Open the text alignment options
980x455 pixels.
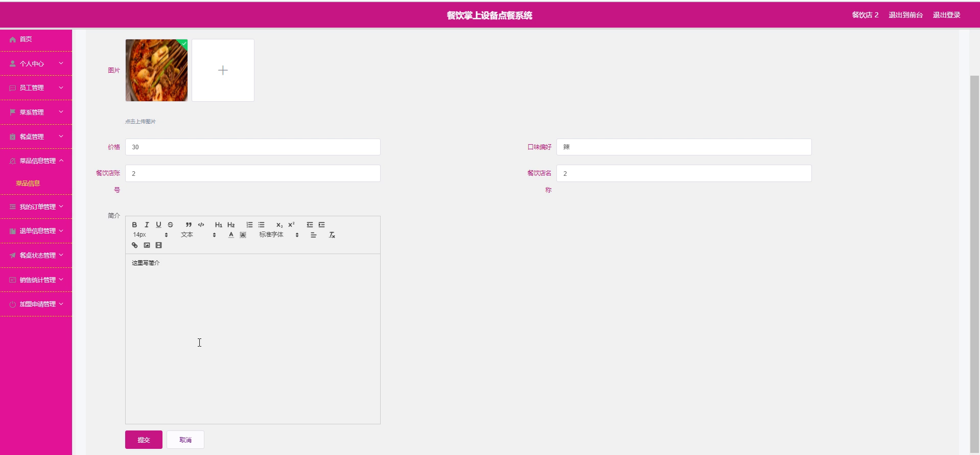(x=313, y=235)
